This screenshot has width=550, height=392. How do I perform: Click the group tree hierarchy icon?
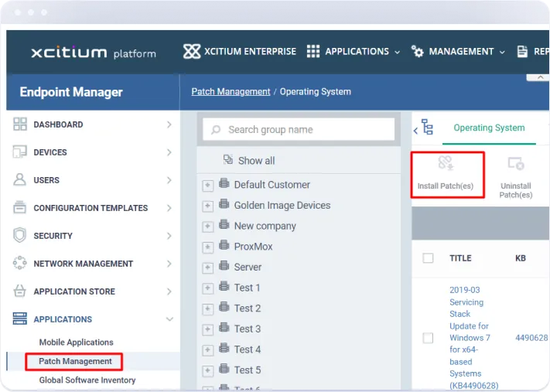pyautogui.click(x=427, y=128)
